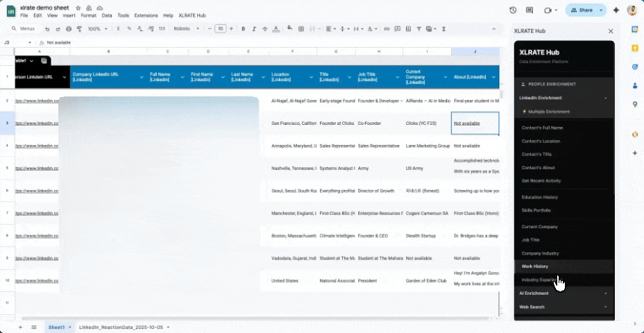Open the version history clock icon
Screen dimensions: 644x333
[x=513, y=10]
